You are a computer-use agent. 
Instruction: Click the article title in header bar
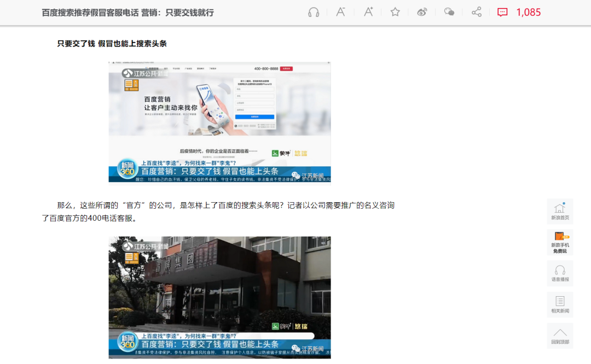click(128, 13)
